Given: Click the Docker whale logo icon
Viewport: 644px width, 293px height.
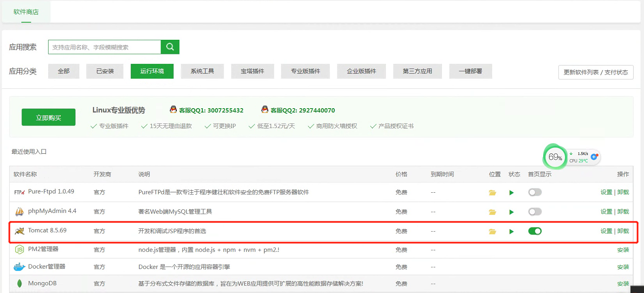Looking at the screenshot, I should 20,267.
